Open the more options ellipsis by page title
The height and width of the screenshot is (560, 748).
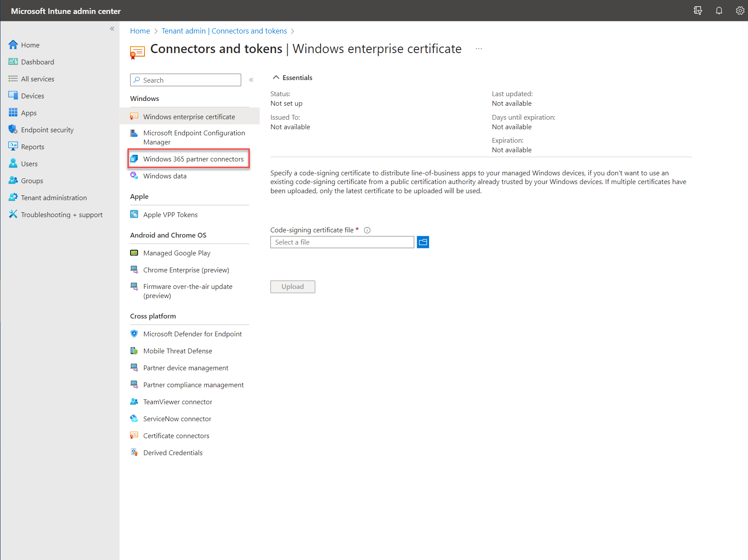[x=479, y=49]
